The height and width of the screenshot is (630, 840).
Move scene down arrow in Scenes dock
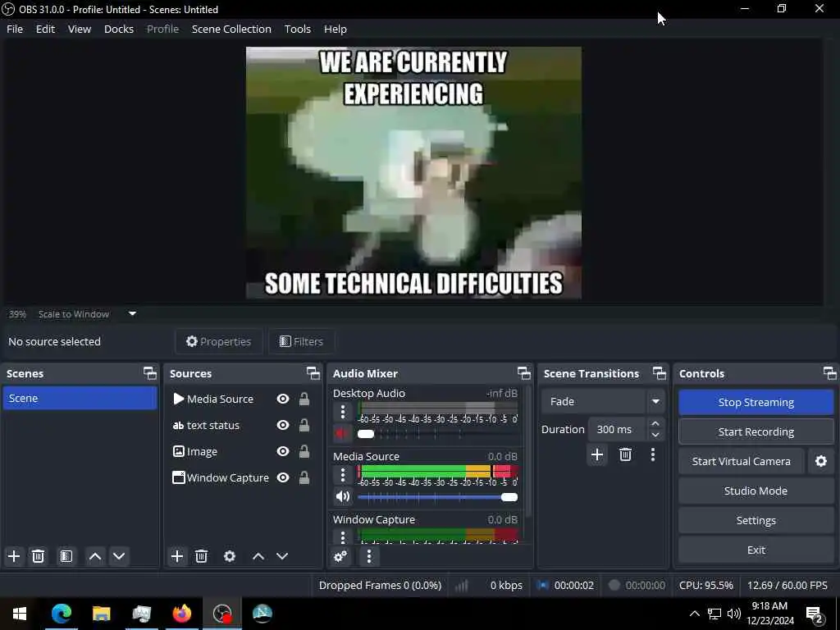[119, 556]
